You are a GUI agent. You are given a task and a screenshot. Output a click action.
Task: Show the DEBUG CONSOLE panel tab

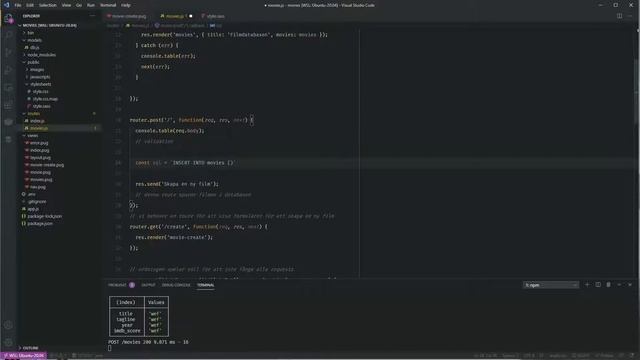pyautogui.click(x=176, y=285)
